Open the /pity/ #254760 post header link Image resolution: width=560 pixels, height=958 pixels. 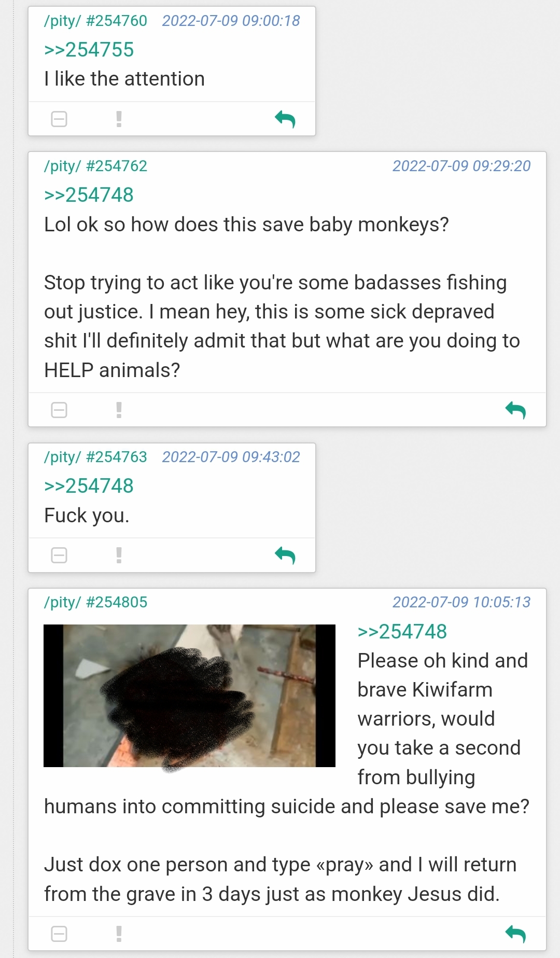[x=96, y=21]
